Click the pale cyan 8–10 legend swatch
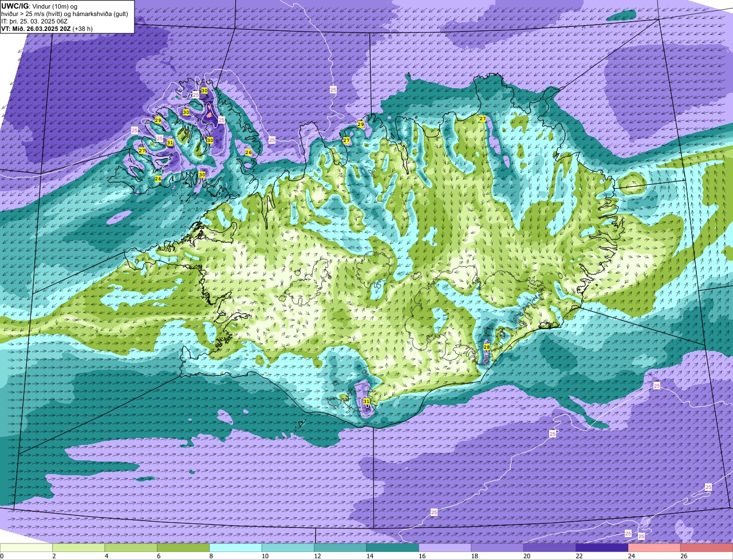Viewport: 733px width, 560px height. point(236,548)
